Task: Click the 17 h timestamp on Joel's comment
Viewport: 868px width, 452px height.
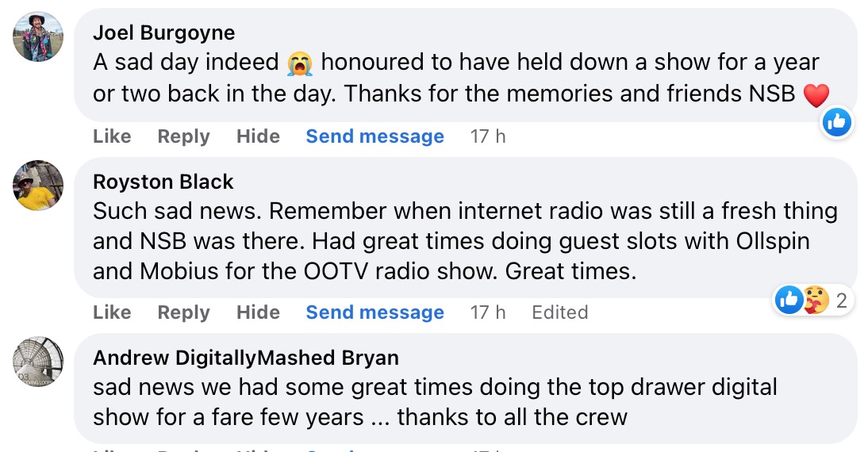Action: coord(487,136)
